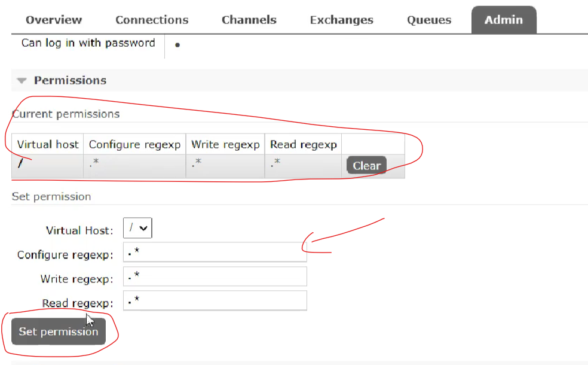588x365 pixels.
Task: Switch to the Connections tab
Action: [152, 20]
